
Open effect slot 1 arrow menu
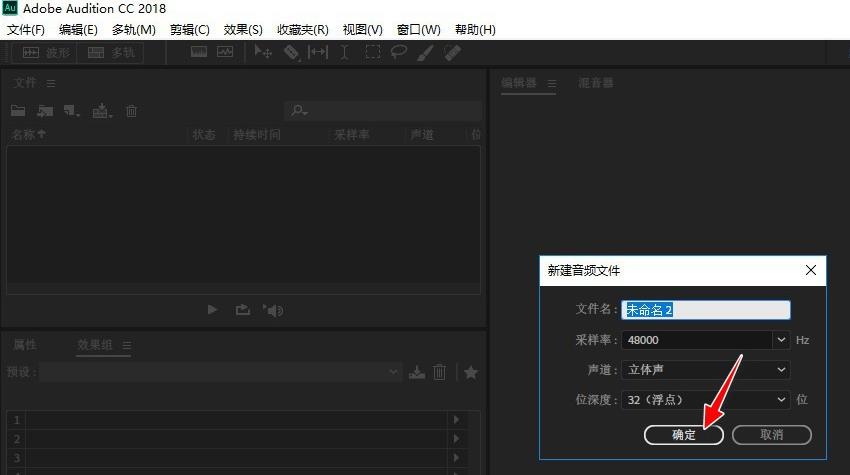456,420
